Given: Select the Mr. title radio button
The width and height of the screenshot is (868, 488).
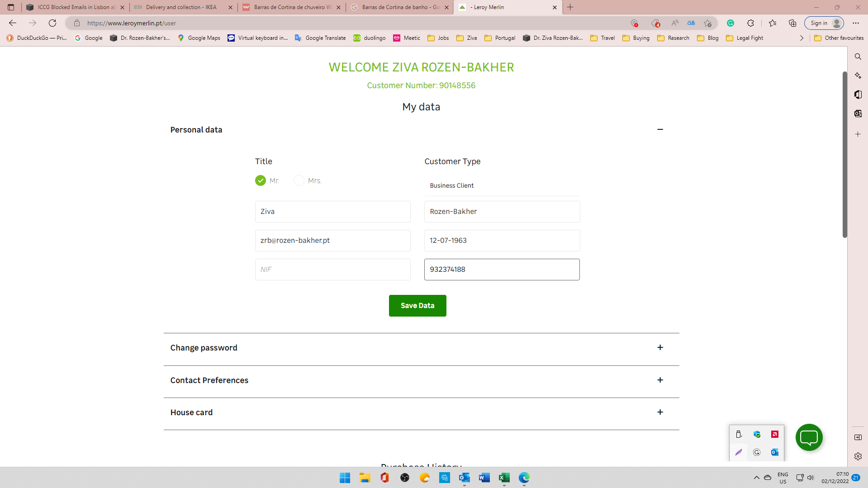Looking at the screenshot, I should (261, 180).
